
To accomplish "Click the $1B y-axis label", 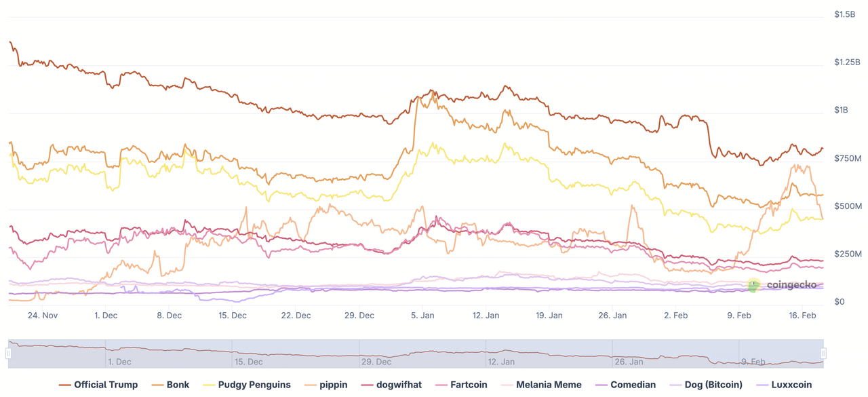I will [x=841, y=110].
